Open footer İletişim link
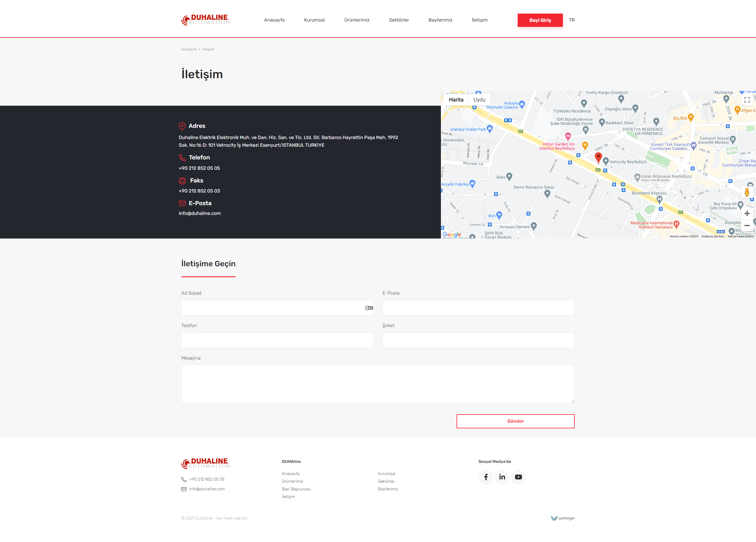This screenshot has height=542, width=756. pos(288,496)
